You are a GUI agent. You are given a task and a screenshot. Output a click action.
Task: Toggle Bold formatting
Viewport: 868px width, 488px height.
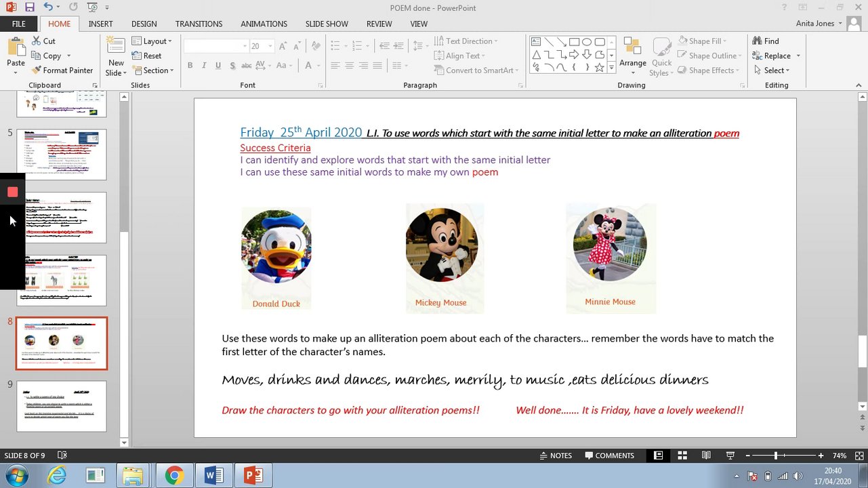(190, 66)
